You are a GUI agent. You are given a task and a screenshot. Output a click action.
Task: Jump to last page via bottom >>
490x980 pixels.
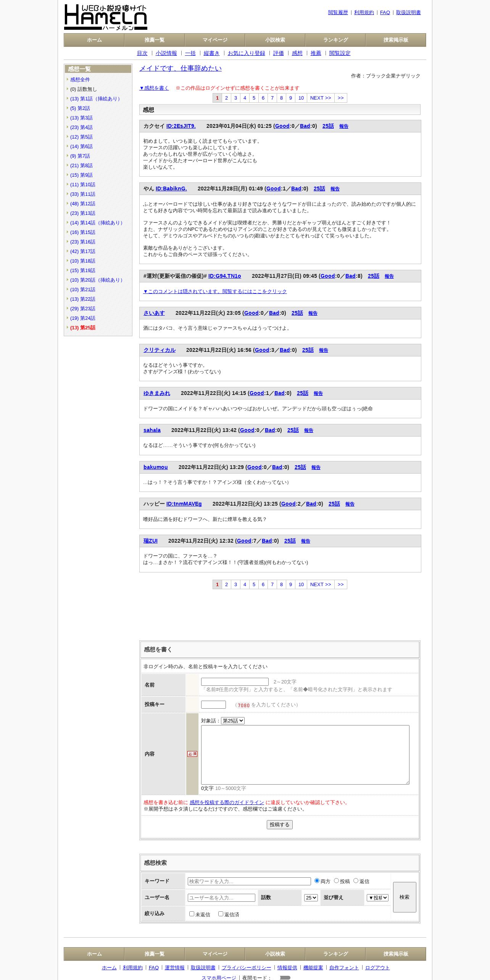coord(341,584)
